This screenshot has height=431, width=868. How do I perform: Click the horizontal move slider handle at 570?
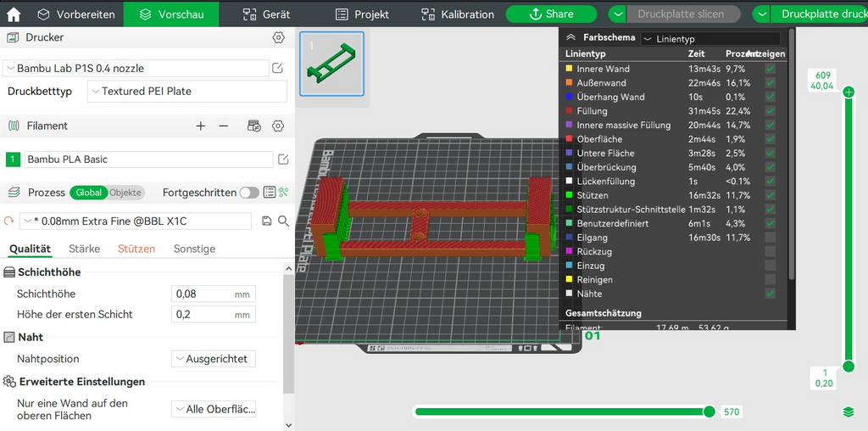[709, 411]
